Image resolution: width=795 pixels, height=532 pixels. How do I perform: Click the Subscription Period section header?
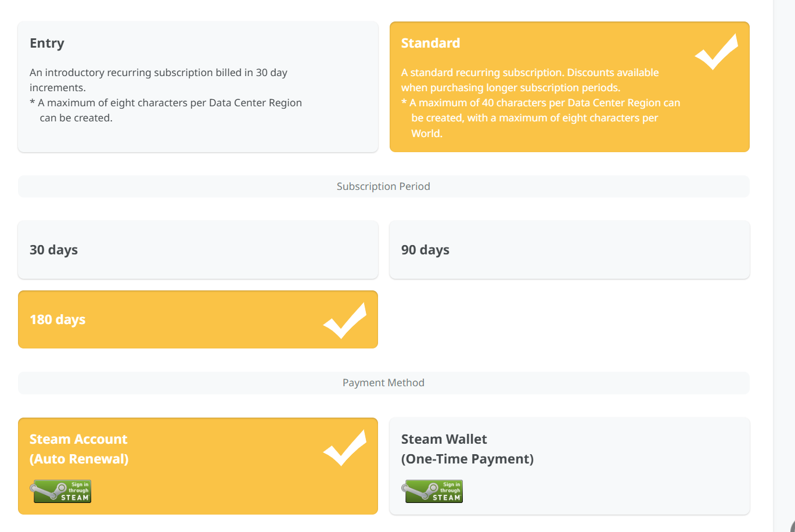click(x=383, y=186)
